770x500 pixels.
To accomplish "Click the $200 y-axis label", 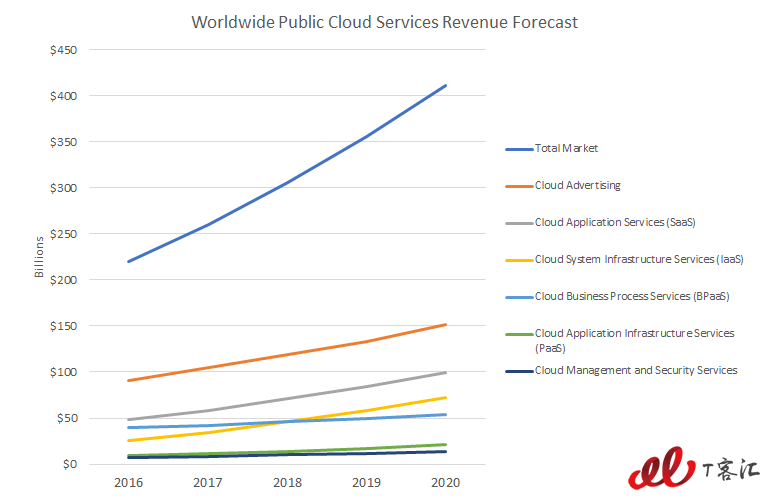I will (x=63, y=280).
